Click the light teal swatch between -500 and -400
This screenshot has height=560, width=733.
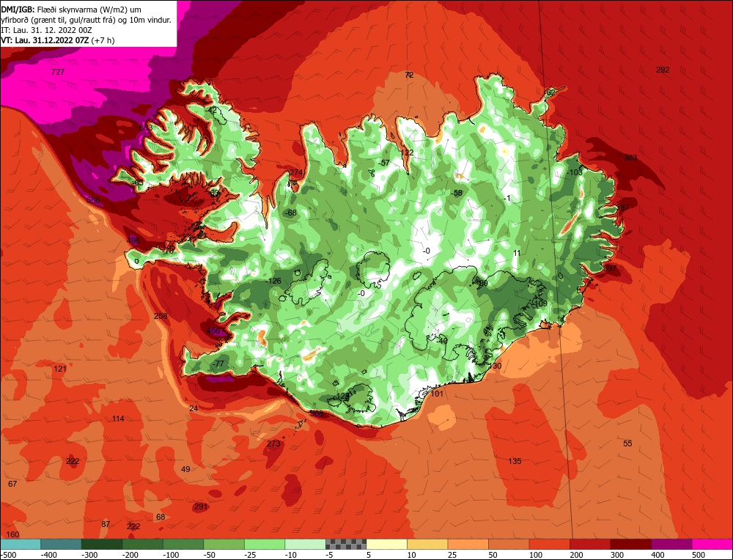click(x=21, y=544)
